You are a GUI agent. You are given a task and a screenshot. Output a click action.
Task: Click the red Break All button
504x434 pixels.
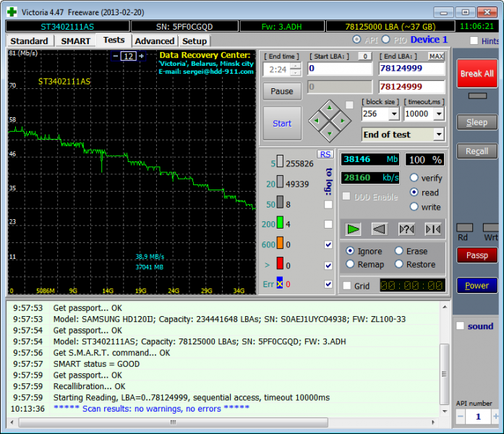(x=477, y=74)
